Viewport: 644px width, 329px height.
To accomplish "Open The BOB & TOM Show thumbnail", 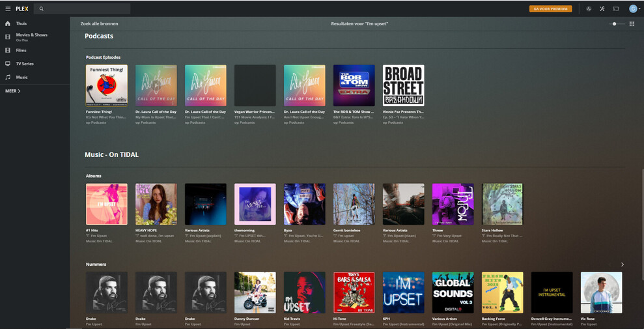I will click(354, 85).
